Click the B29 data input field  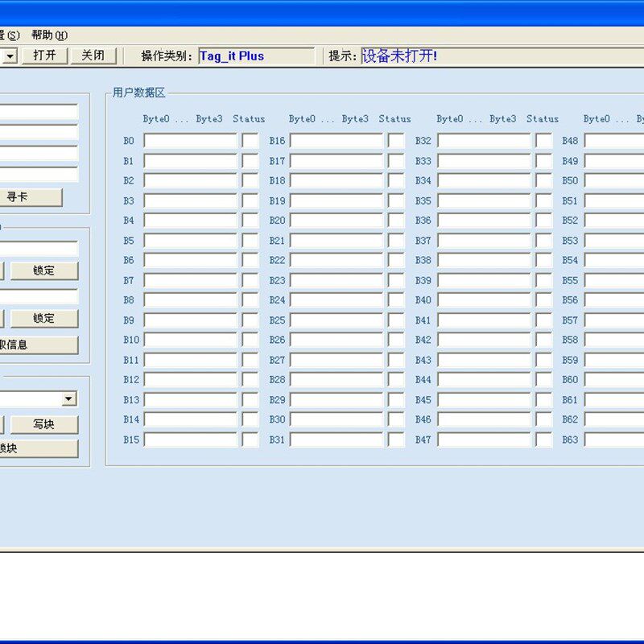tap(336, 400)
